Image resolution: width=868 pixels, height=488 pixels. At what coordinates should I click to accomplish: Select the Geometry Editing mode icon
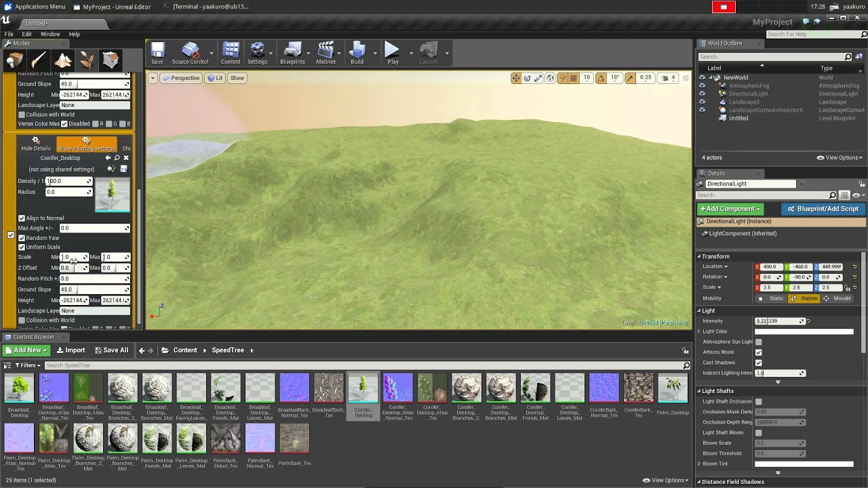pos(111,61)
